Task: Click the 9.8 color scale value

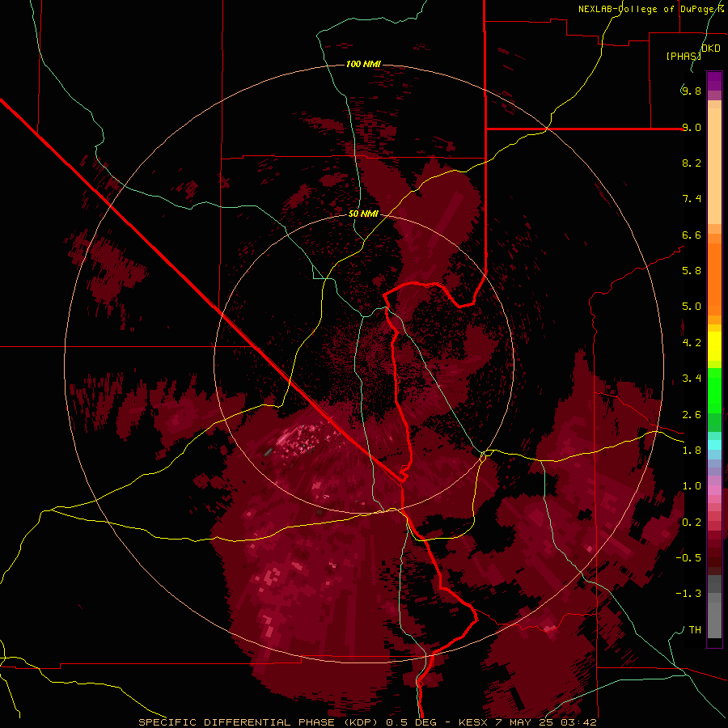Action: pos(692,91)
